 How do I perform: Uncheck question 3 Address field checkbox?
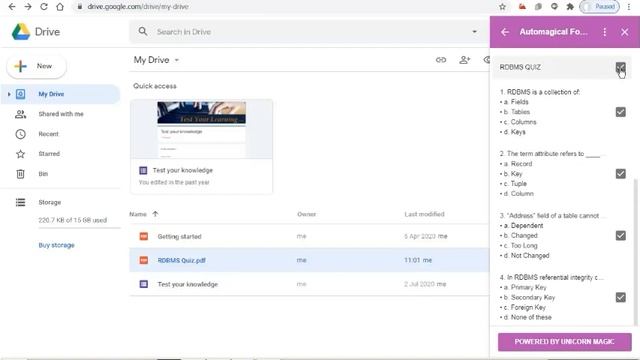click(x=620, y=236)
